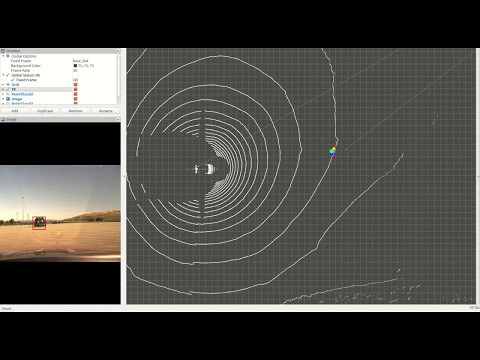Click the Duplicate display button
Image resolution: width=480 pixels, height=360 pixels.
(x=45, y=111)
